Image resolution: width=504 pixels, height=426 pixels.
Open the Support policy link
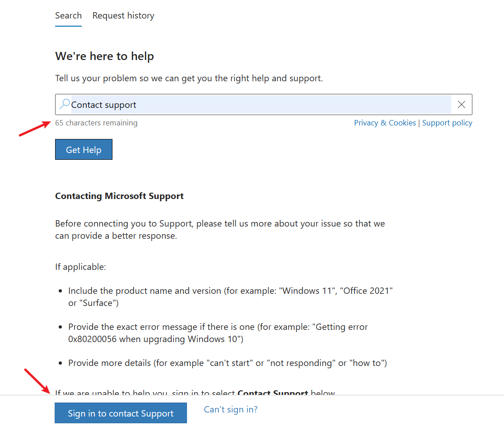coord(447,123)
